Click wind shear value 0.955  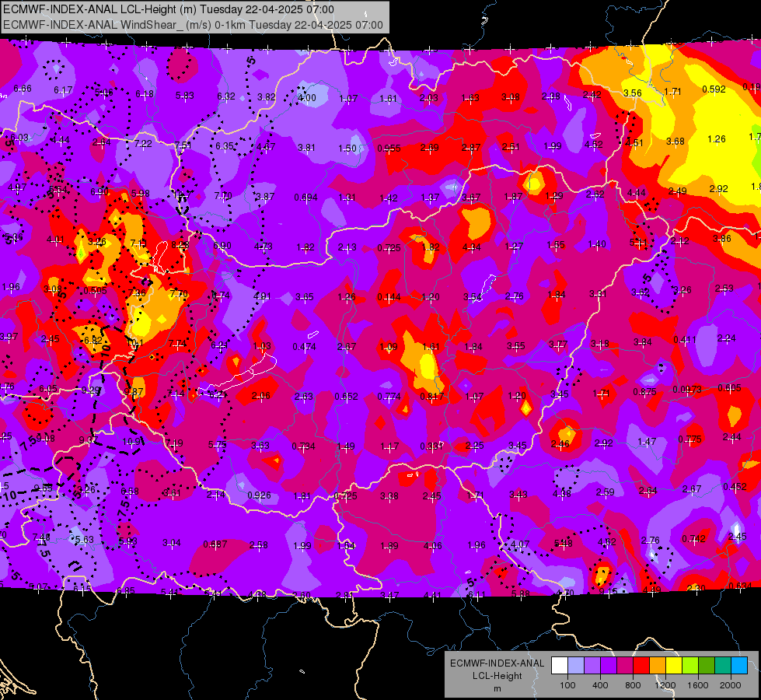[x=389, y=148]
